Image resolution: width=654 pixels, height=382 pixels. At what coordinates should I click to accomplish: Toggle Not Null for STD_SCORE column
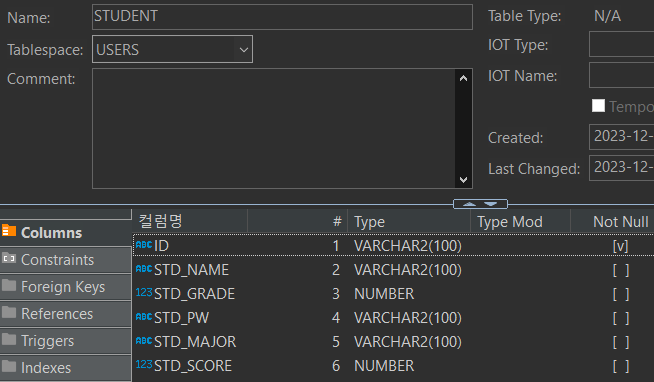pyautogui.click(x=620, y=366)
